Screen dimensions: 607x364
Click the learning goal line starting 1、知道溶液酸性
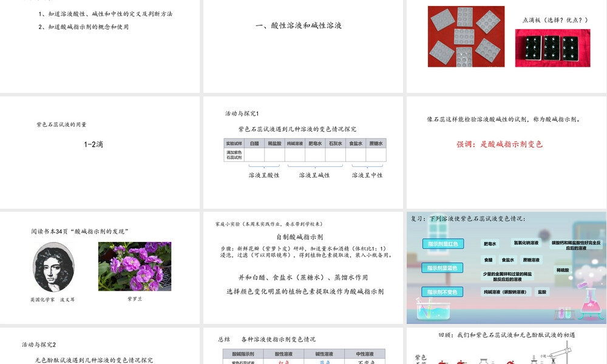click(105, 14)
